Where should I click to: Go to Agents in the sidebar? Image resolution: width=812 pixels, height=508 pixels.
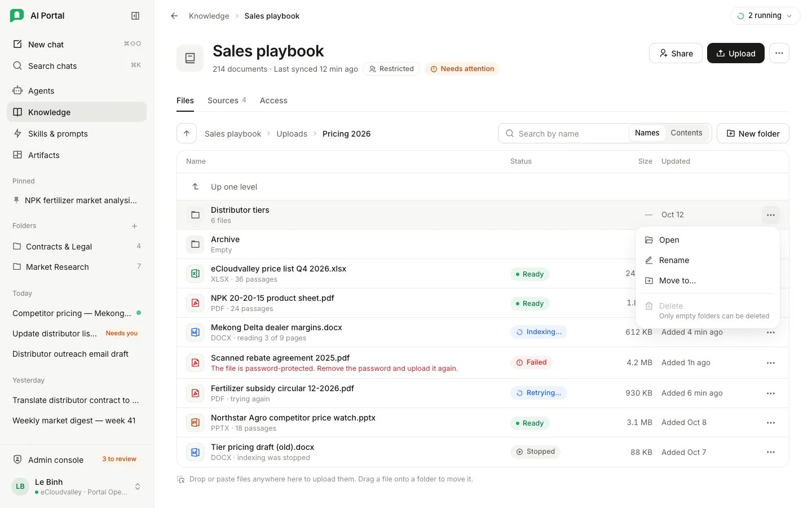point(77,91)
